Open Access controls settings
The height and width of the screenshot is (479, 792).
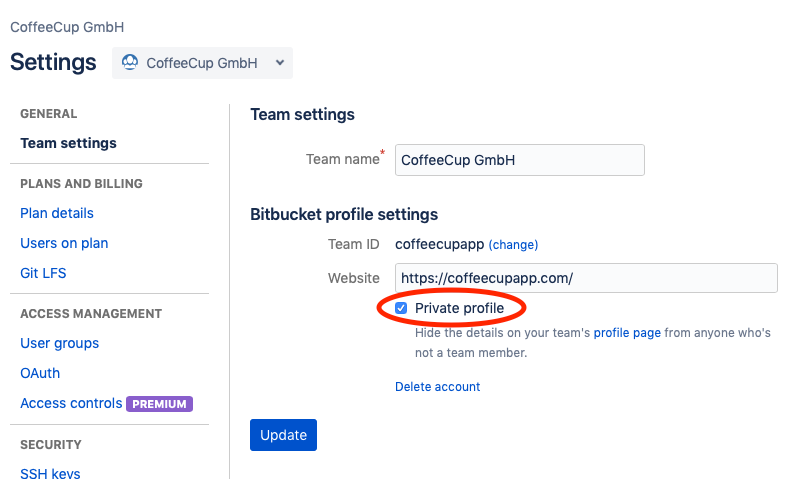point(71,403)
